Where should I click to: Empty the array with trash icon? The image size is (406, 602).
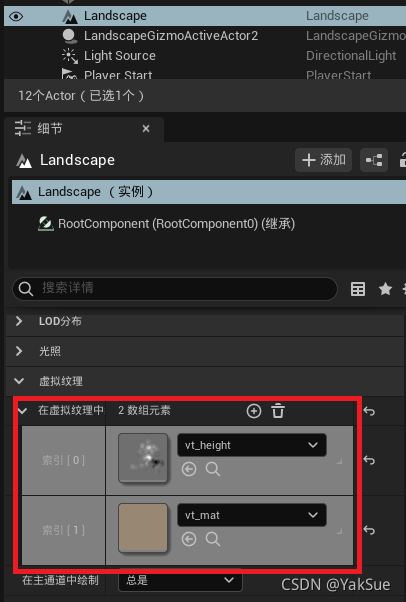(x=278, y=411)
